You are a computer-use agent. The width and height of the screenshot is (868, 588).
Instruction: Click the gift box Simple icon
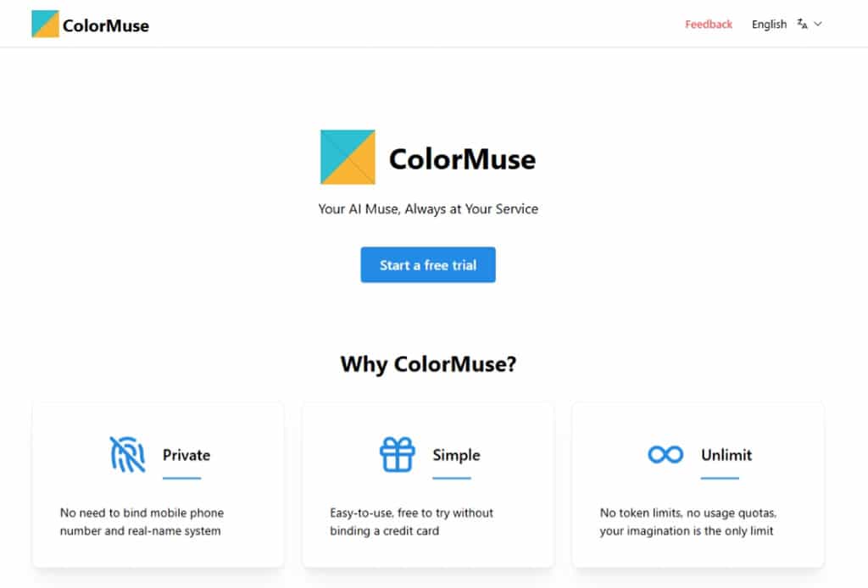[x=397, y=454]
